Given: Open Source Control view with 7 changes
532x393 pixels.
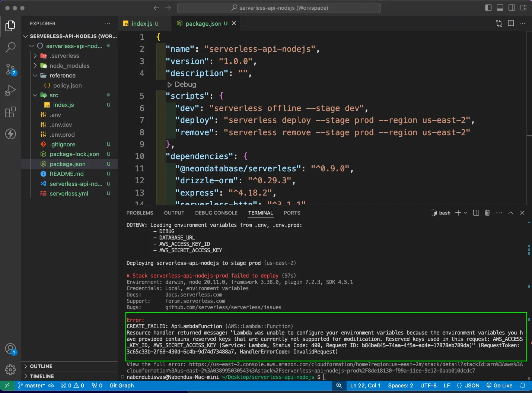Looking at the screenshot, I should pyautogui.click(x=10, y=69).
